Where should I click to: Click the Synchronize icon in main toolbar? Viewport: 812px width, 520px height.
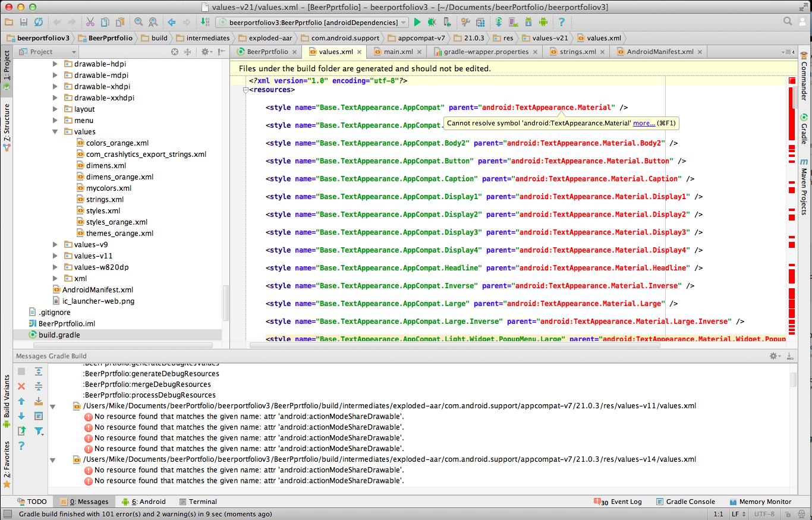(x=39, y=22)
